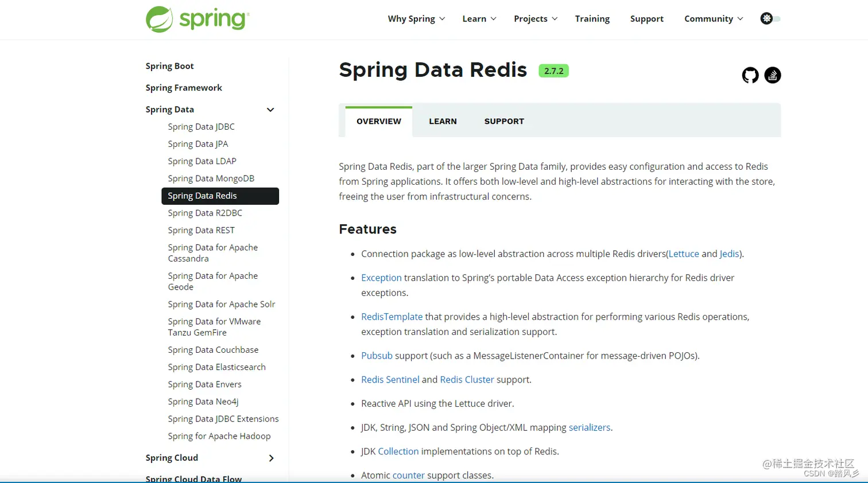The image size is (868, 483).
Task: Follow the serializers link
Action: pyautogui.click(x=590, y=427)
